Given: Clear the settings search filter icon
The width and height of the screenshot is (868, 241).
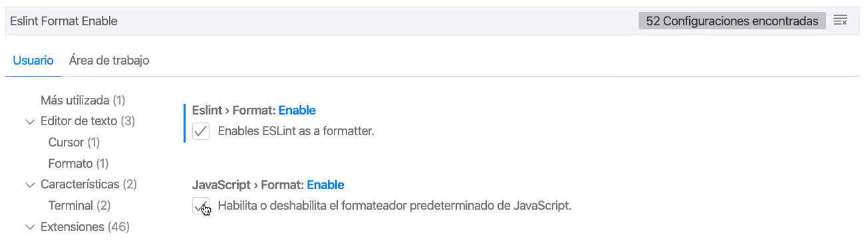Looking at the screenshot, I should click(840, 21).
